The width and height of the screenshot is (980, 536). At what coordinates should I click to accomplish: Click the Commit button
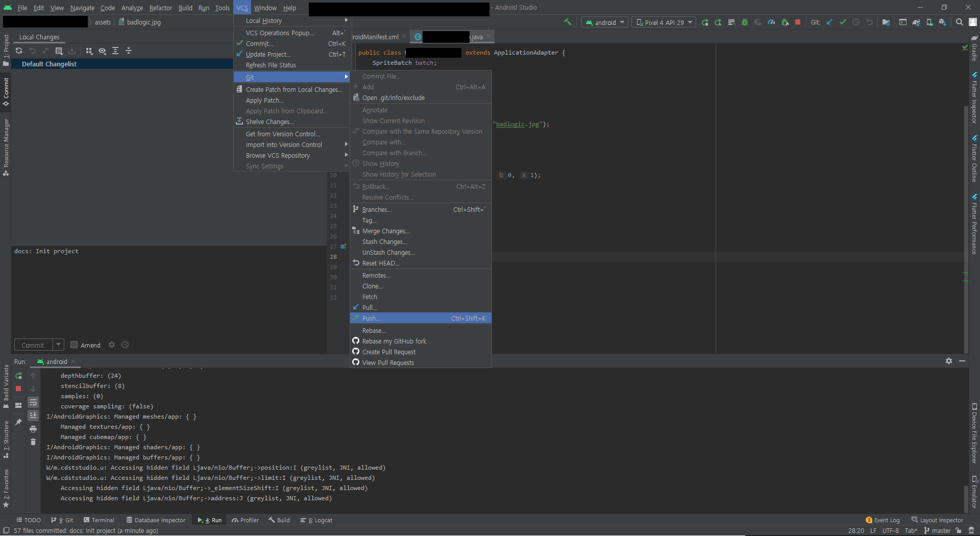[33, 345]
